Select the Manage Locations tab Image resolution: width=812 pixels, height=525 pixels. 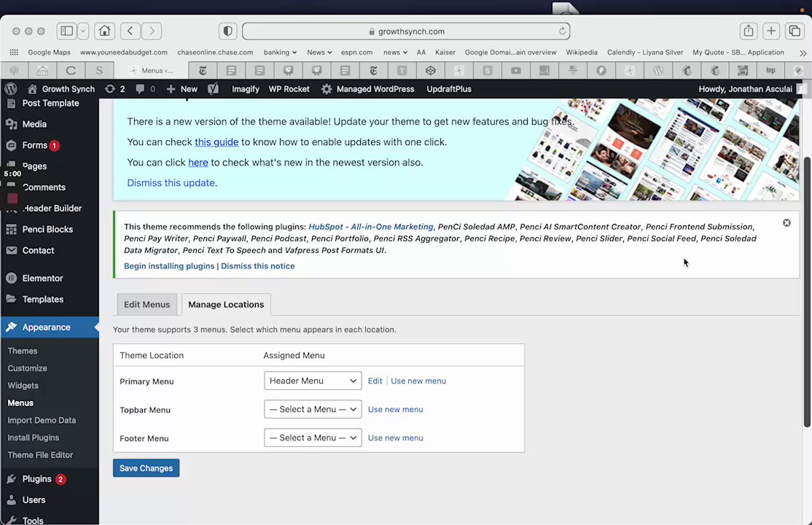226,304
